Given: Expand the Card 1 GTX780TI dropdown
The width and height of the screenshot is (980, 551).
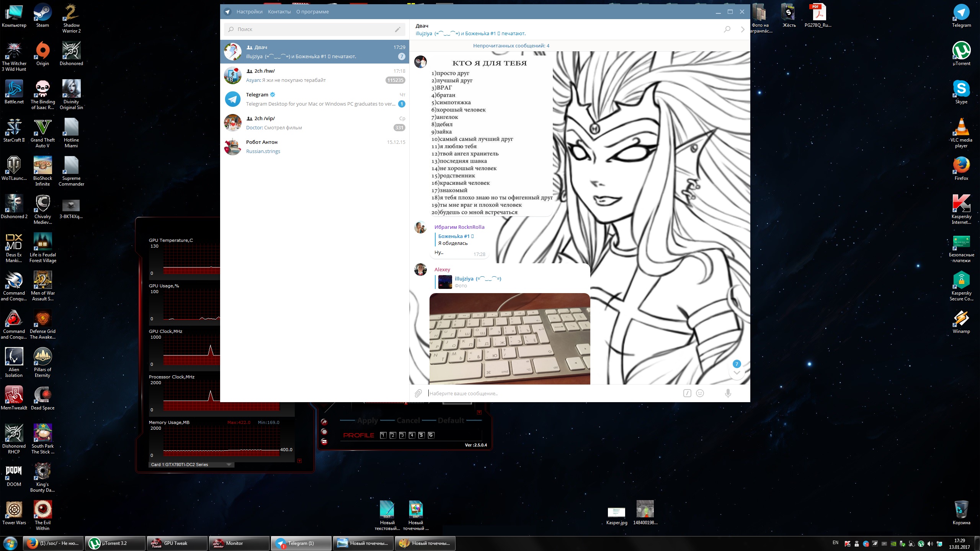Looking at the screenshot, I should click(x=229, y=465).
